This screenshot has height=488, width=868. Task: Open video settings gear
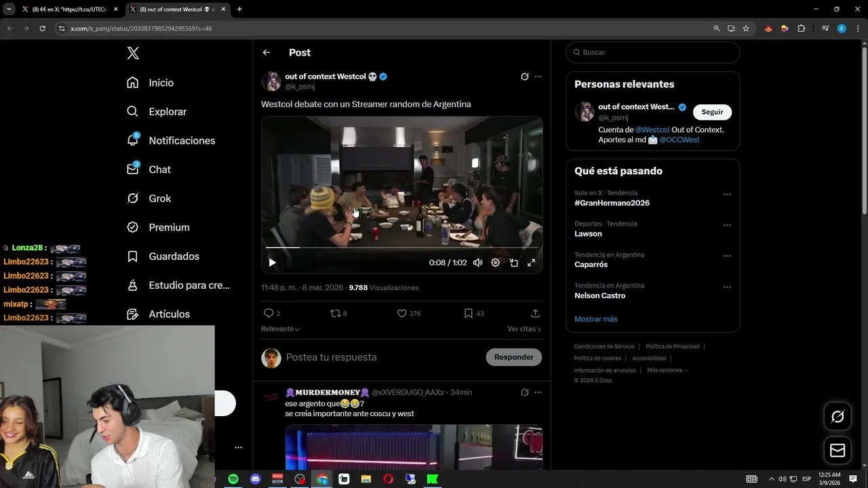point(495,262)
